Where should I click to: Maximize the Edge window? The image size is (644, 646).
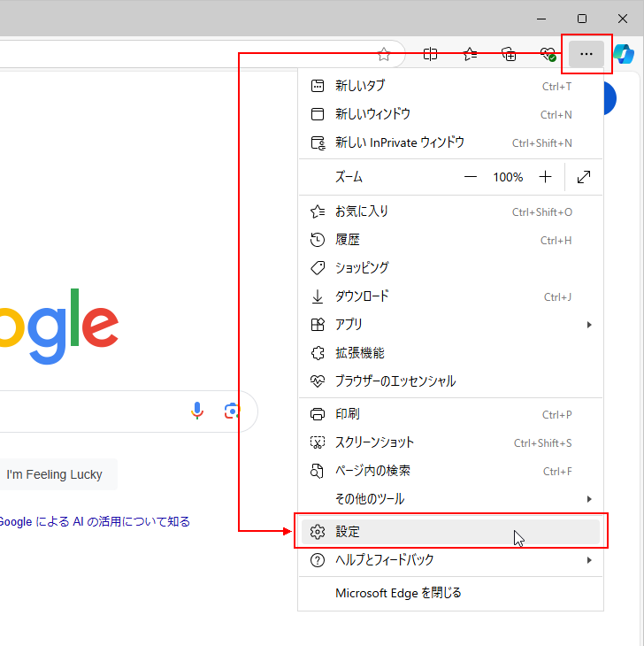pos(582,19)
